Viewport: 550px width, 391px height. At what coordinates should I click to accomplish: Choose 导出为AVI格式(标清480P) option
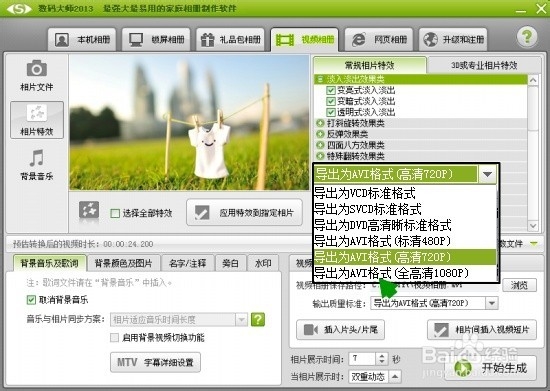click(405, 241)
